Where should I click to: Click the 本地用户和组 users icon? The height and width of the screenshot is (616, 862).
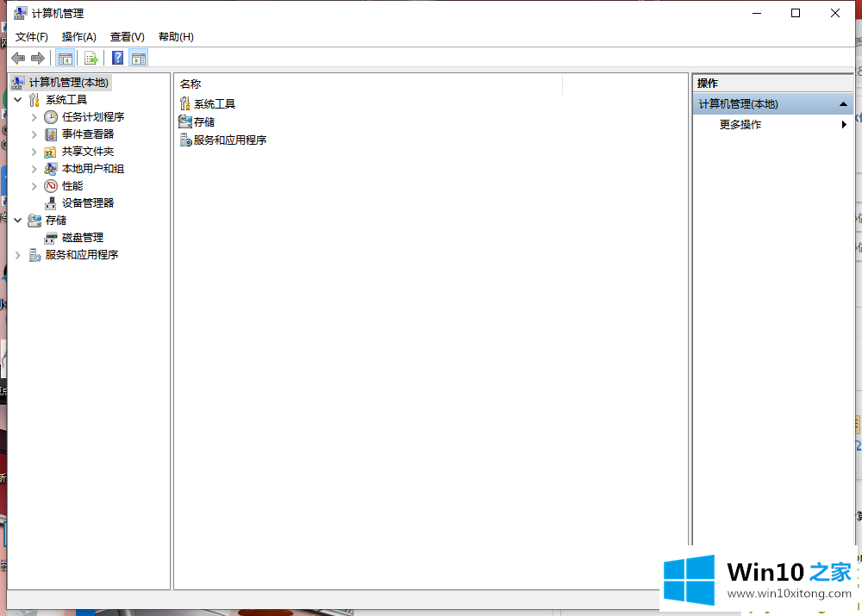click(50, 169)
